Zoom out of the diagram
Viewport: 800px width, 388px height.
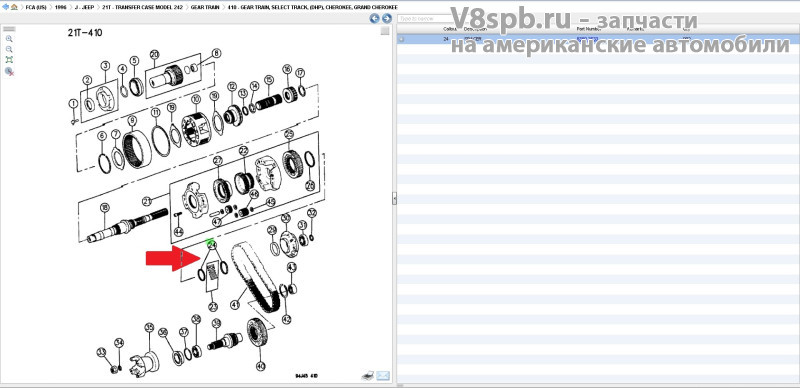point(9,49)
